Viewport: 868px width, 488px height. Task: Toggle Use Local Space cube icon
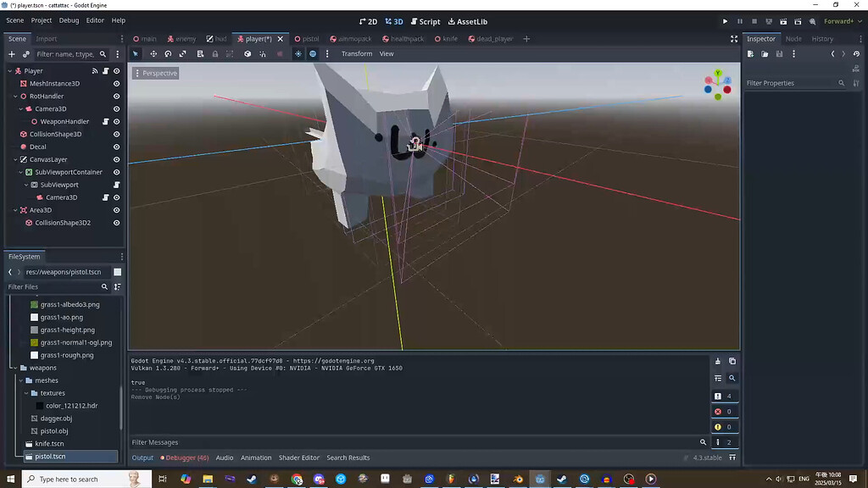point(248,53)
